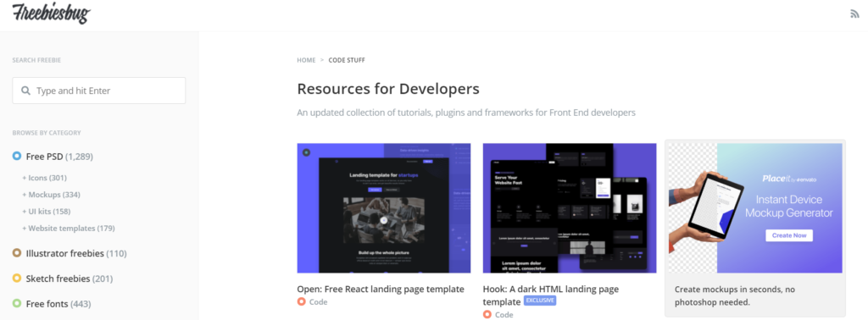
Task: Open the Hook dark landing page thumbnail
Action: click(570, 208)
